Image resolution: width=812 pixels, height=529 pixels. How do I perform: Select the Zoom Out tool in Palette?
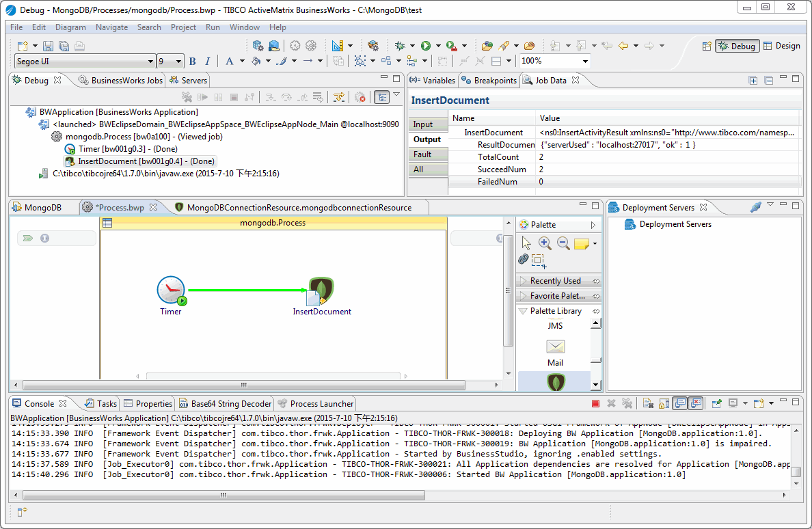coord(563,243)
